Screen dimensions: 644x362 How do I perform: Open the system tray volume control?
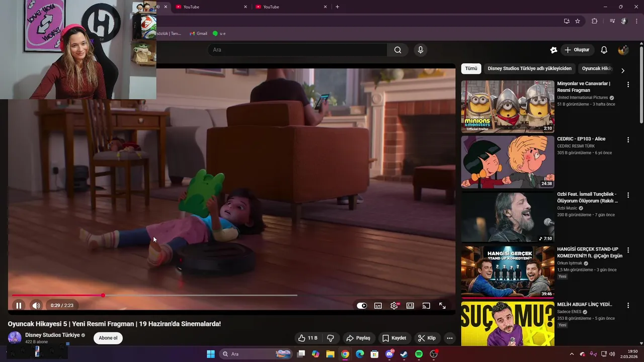[x=612, y=354]
